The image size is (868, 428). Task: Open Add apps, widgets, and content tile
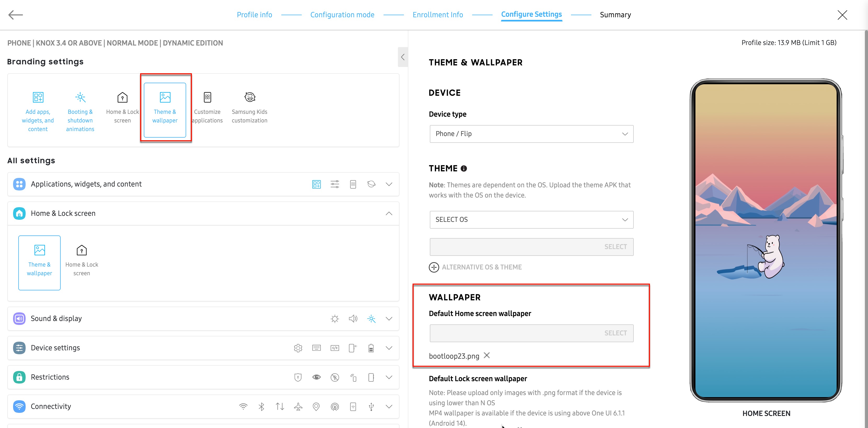(x=38, y=111)
